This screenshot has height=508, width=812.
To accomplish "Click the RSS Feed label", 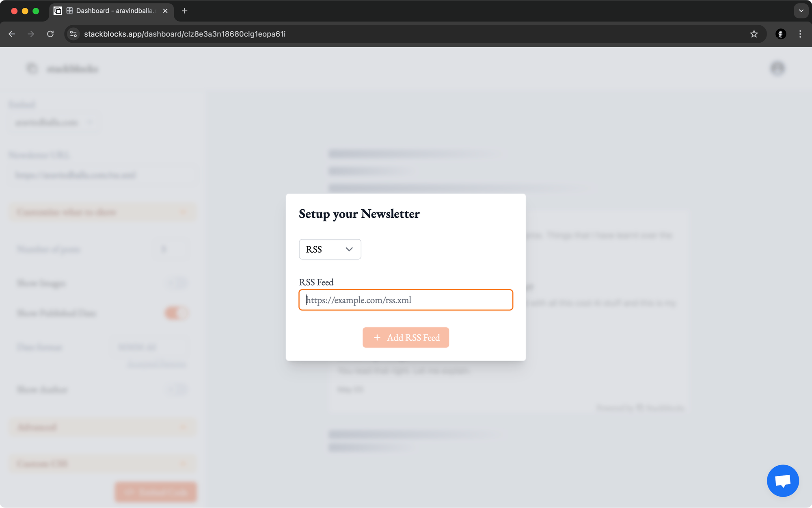I will (x=316, y=282).
